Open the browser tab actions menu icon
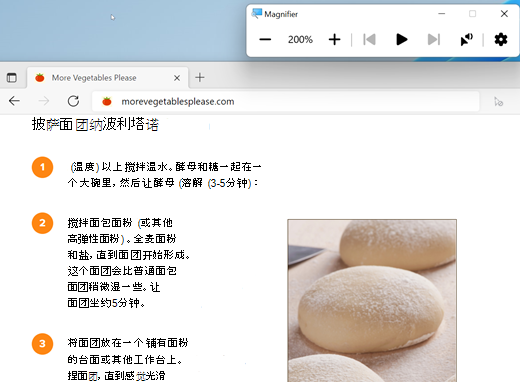Image resolution: width=520 pixels, height=382 pixels. tap(12, 78)
